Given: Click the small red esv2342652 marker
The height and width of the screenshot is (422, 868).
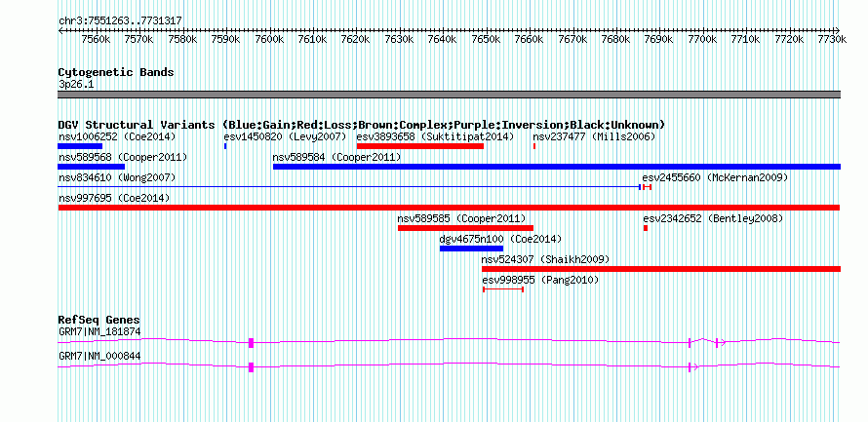Looking at the screenshot, I should (x=646, y=228).
